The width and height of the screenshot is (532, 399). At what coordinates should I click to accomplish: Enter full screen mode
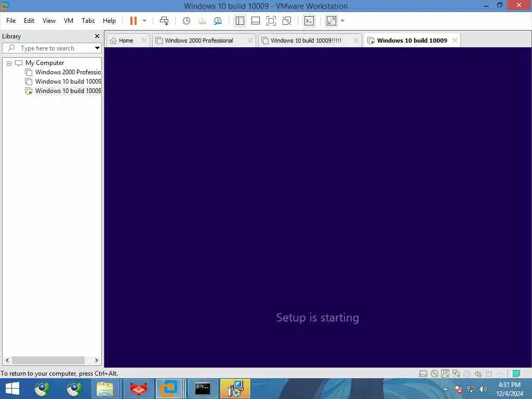pyautogui.click(x=271, y=21)
